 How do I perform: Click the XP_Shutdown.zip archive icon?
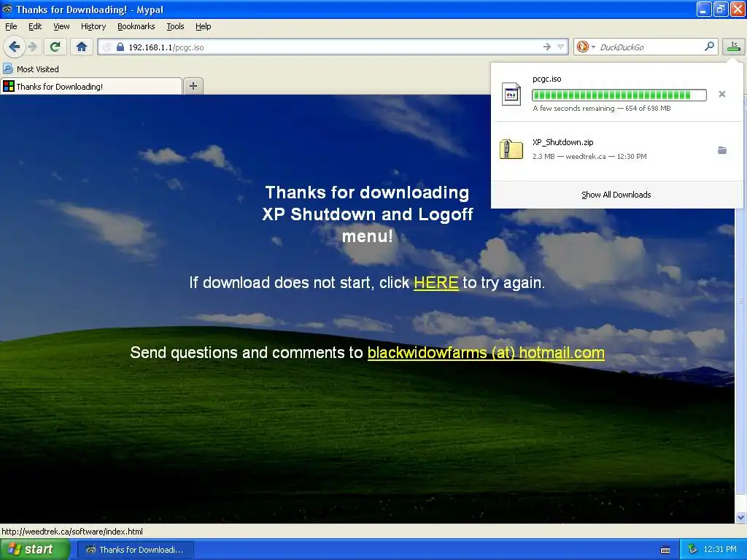click(511, 149)
